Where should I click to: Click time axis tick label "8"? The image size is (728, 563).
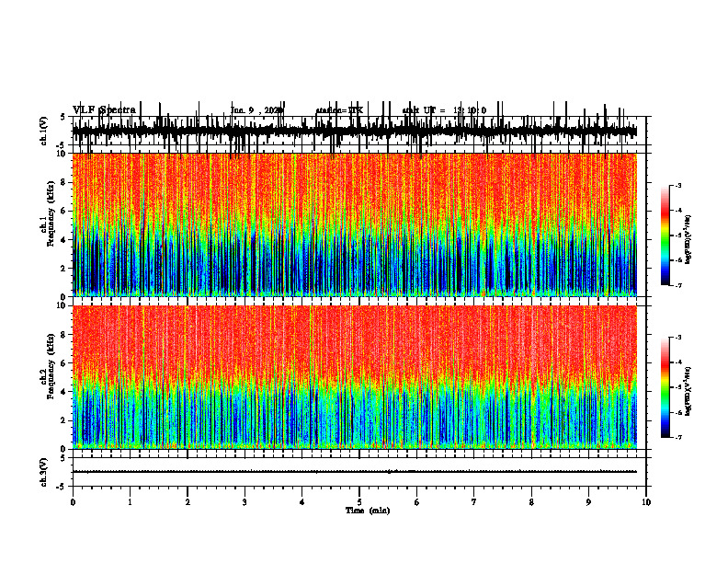[x=531, y=502]
